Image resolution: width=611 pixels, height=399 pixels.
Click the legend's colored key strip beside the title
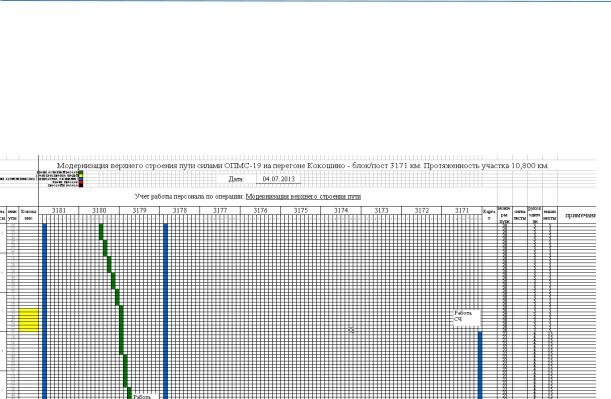(81, 179)
